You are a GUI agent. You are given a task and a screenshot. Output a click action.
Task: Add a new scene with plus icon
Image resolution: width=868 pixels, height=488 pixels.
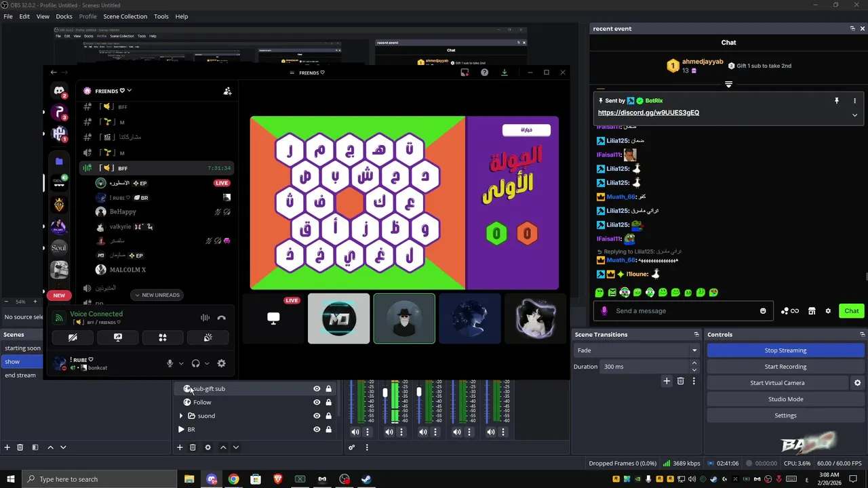(x=7, y=447)
